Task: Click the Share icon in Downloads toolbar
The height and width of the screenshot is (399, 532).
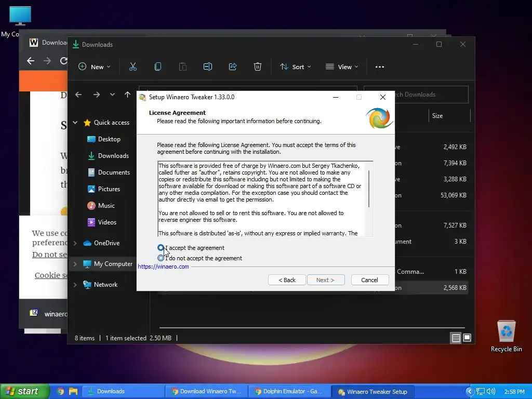Action: pos(233,67)
